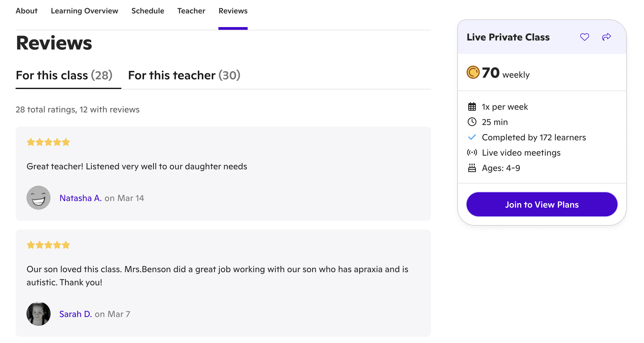Click the checkmark beside Completed by 172 learners
Screen dimensions: 644x343
pyautogui.click(x=472, y=137)
